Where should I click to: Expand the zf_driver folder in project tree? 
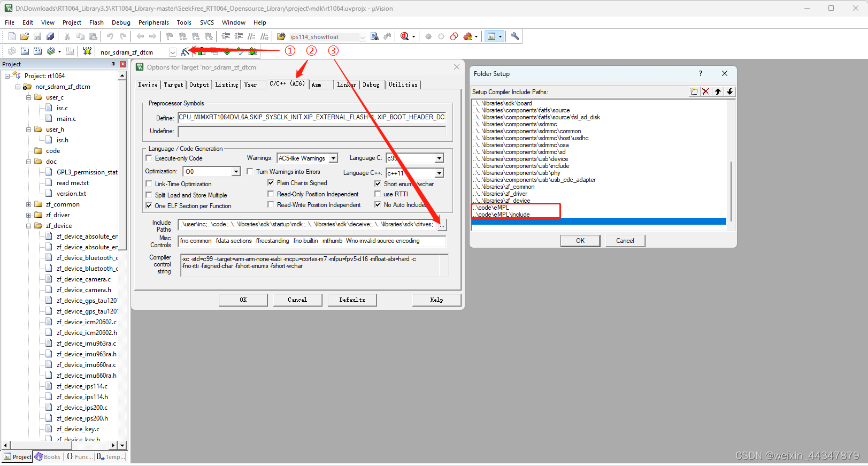click(28, 215)
